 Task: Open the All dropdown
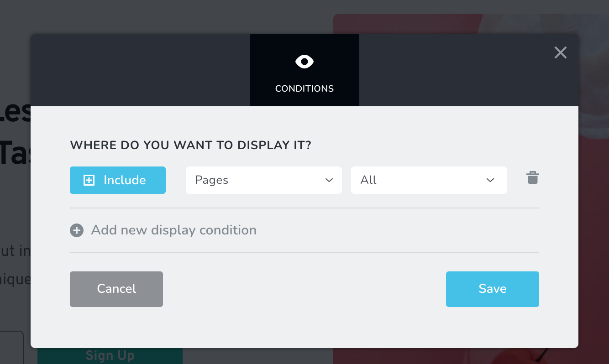[429, 180]
